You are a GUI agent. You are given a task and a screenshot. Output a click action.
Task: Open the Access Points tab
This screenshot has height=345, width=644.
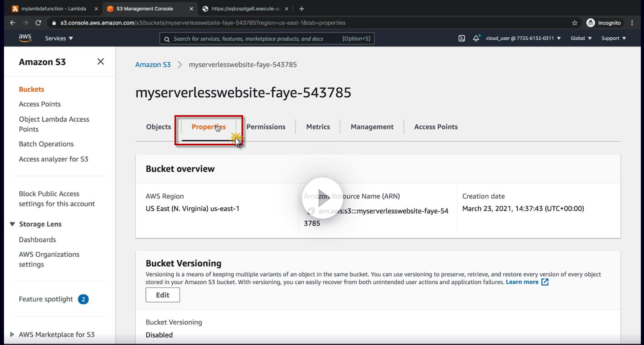click(x=436, y=127)
